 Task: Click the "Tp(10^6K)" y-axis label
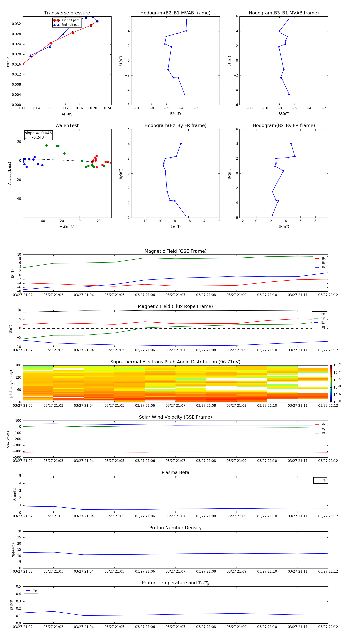coord(11,605)
